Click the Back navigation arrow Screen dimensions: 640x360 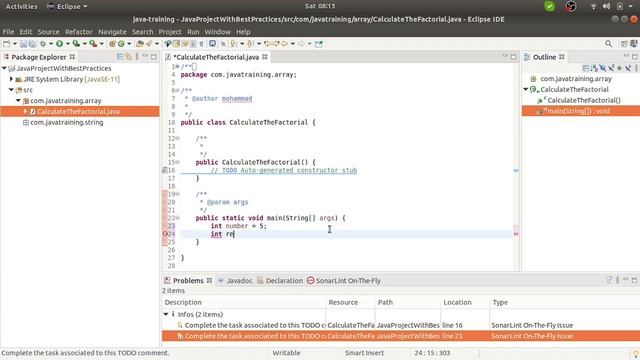(284, 44)
